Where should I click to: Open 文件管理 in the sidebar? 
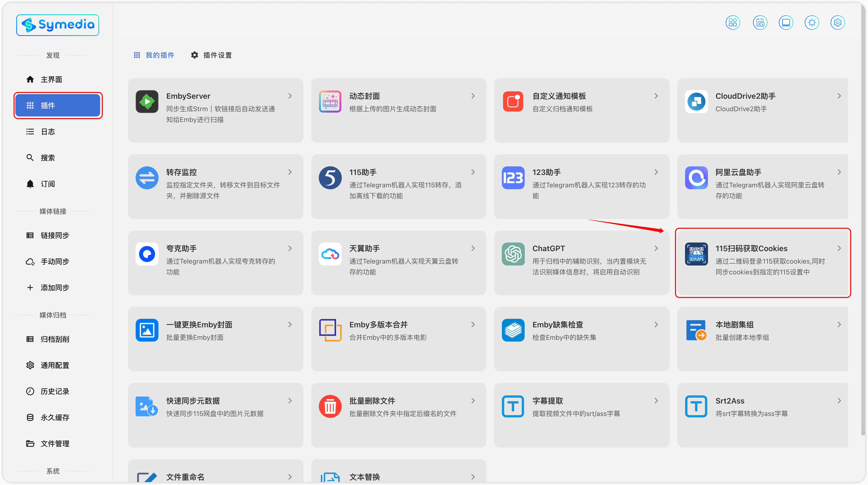coord(58,444)
